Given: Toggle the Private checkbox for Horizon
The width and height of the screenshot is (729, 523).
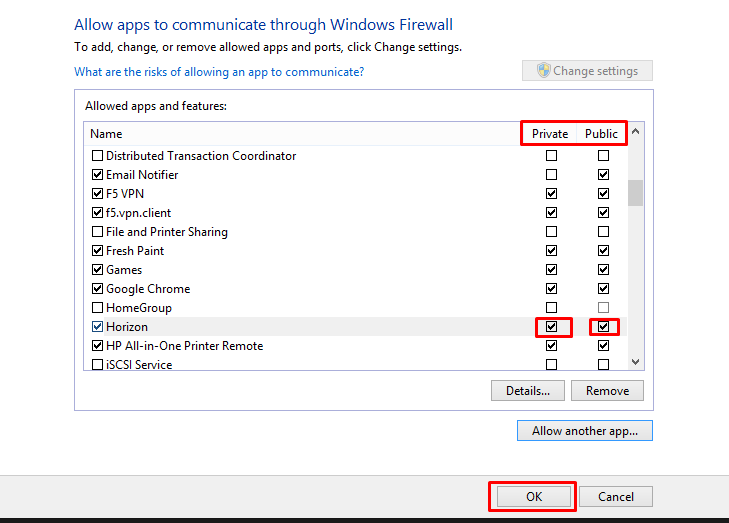Looking at the screenshot, I should [x=551, y=327].
